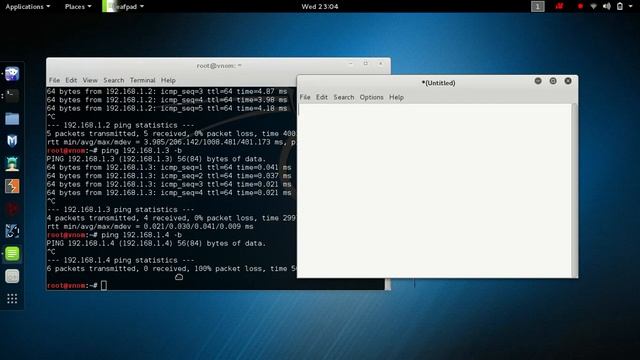Open Leafpad Help menu

[396, 97]
